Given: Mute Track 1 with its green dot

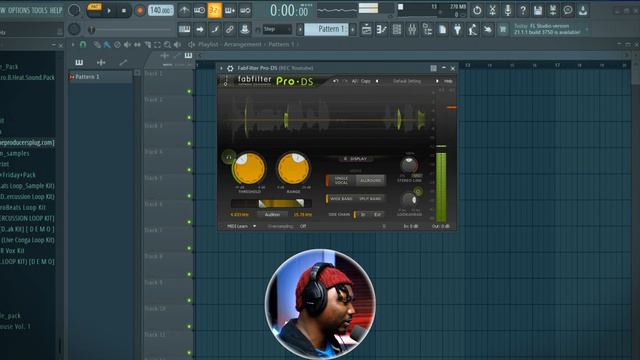Looking at the screenshot, I should [x=189, y=91].
